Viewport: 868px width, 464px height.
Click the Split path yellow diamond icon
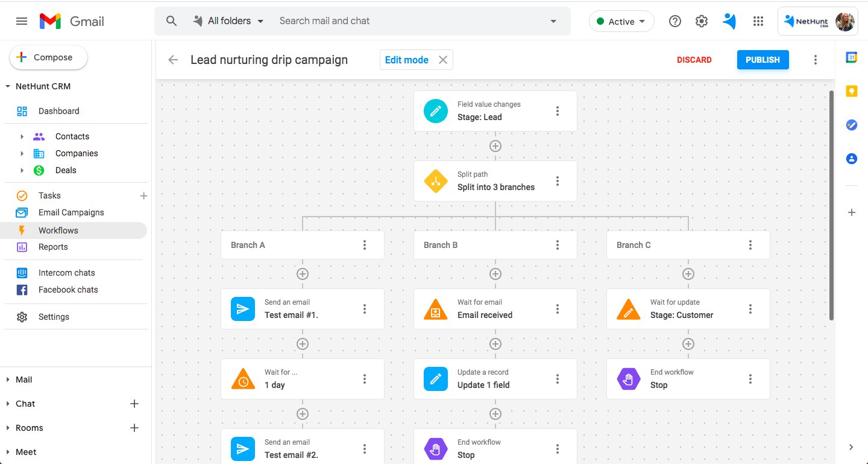click(436, 181)
